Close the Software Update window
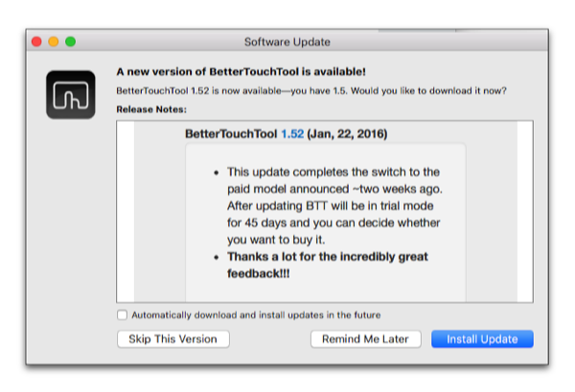The image size is (575, 392). tap(36, 42)
